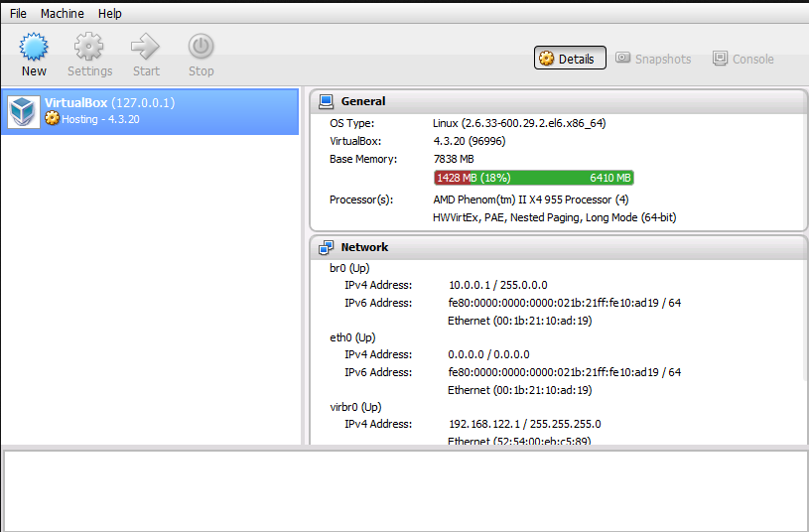
Task: Switch to the Snapshots tab
Action: (x=654, y=59)
